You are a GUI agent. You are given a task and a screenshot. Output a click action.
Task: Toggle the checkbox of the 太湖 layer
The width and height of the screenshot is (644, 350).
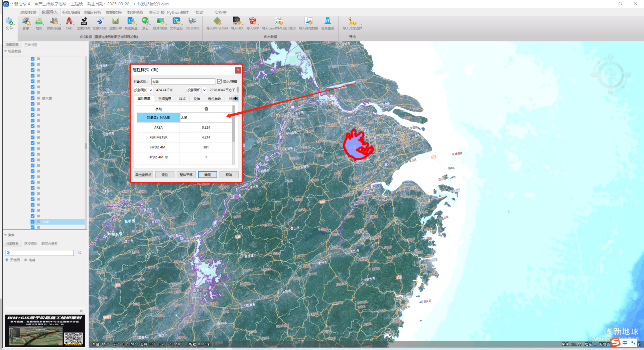point(32,222)
